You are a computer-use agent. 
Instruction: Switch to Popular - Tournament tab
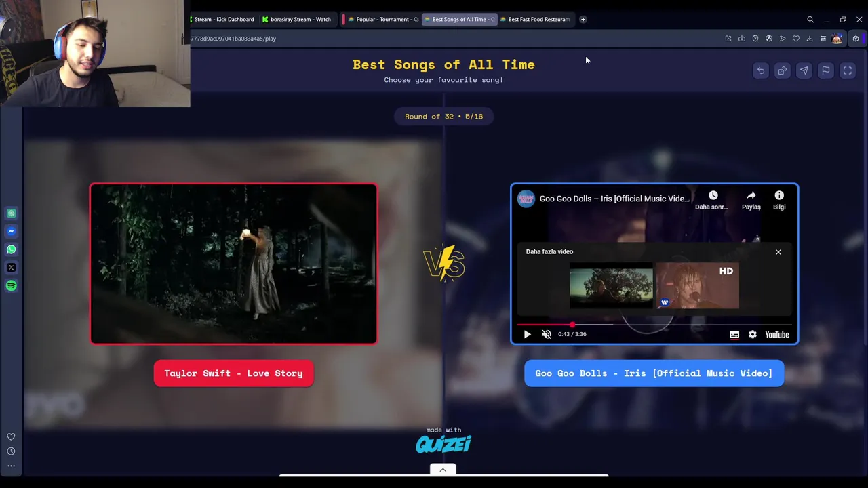pyautogui.click(x=381, y=20)
